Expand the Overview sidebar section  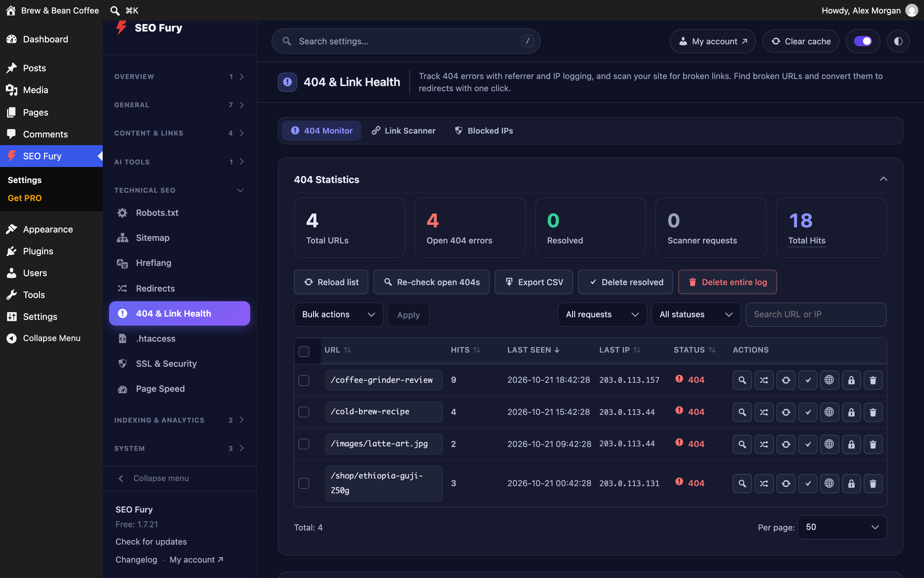(x=179, y=76)
